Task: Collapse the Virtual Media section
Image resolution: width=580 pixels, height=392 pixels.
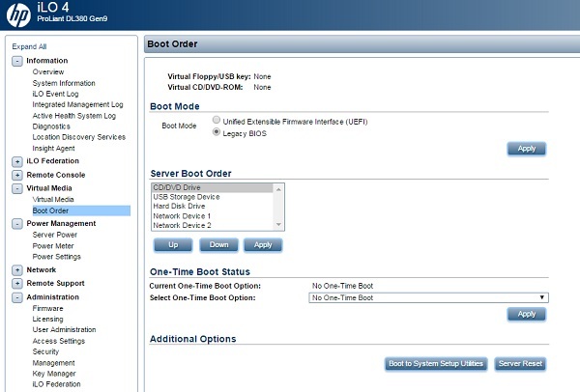Action: [x=17, y=188]
